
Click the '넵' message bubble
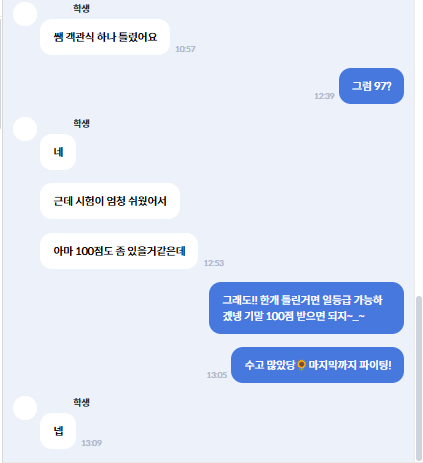click(x=58, y=431)
